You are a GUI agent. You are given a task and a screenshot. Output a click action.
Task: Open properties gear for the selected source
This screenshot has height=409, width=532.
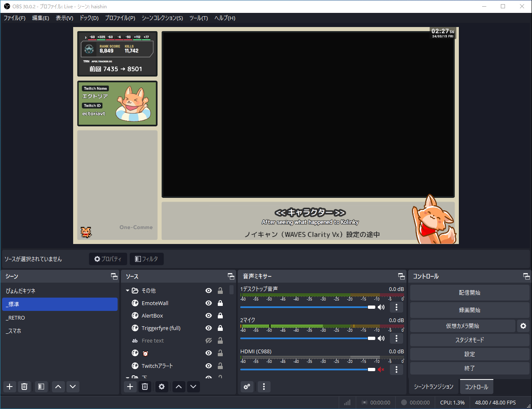click(162, 387)
